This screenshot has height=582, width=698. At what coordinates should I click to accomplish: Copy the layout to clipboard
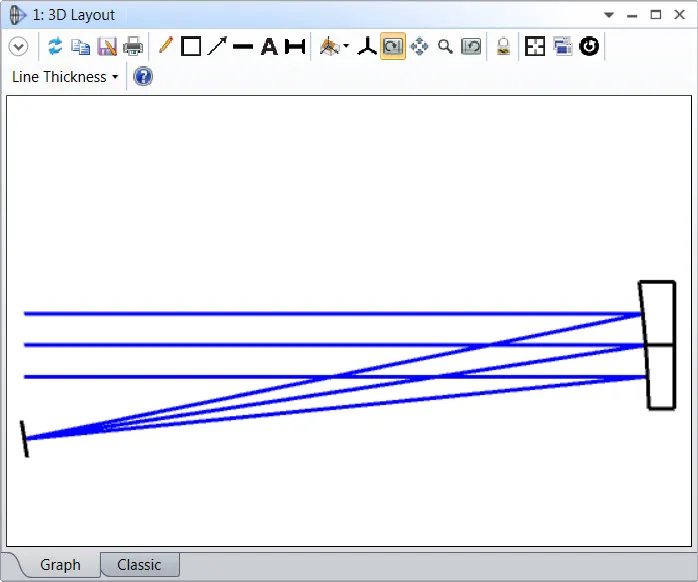point(81,46)
